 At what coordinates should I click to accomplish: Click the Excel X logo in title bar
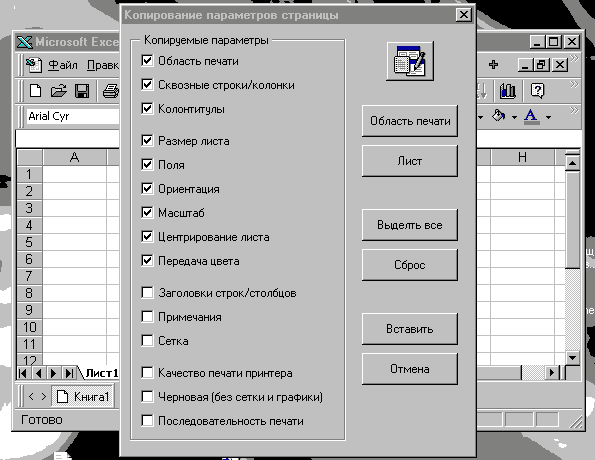click(24, 42)
